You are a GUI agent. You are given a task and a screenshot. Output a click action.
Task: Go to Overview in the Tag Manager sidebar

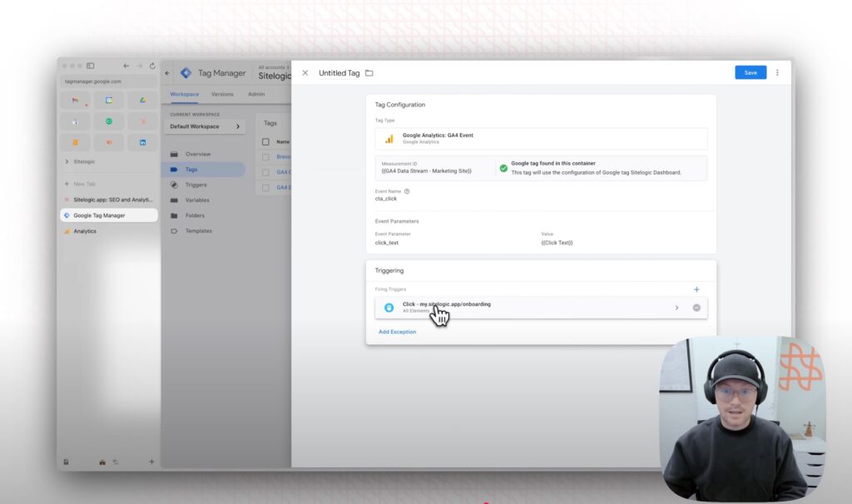pos(198,154)
